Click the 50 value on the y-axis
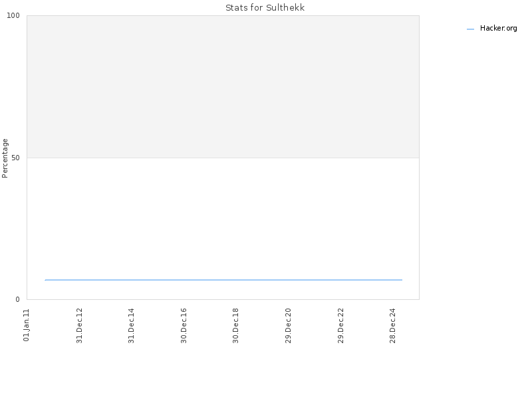Image resolution: width=532 pixels, height=399 pixels. coord(15,158)
